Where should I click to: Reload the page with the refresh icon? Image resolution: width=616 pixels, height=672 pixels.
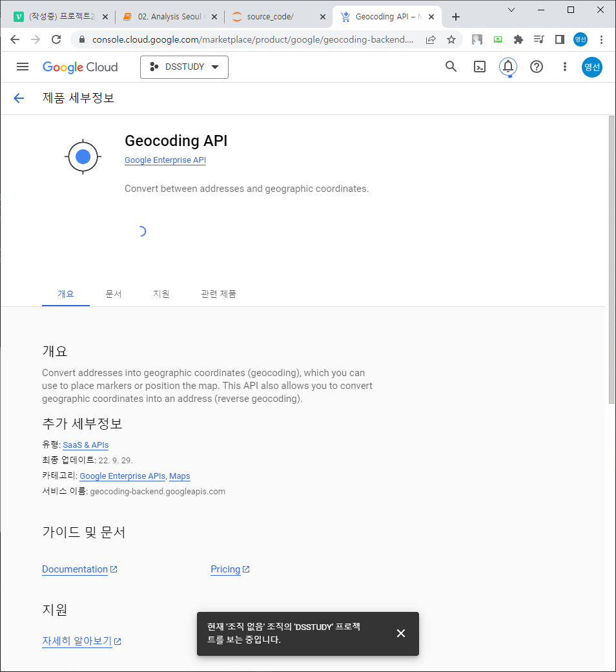(56, 39)
